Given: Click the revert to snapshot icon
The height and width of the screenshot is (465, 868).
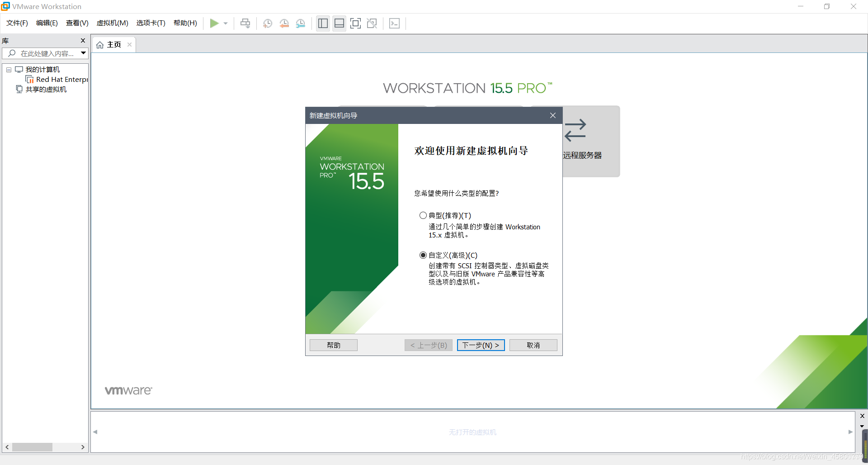Looking at the screenshot, I should click(x=284, y=23).
